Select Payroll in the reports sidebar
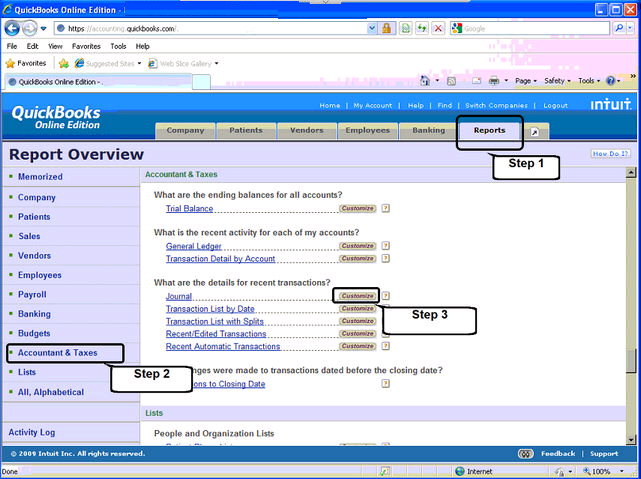The image size is (641, 479). click(32, 295)
